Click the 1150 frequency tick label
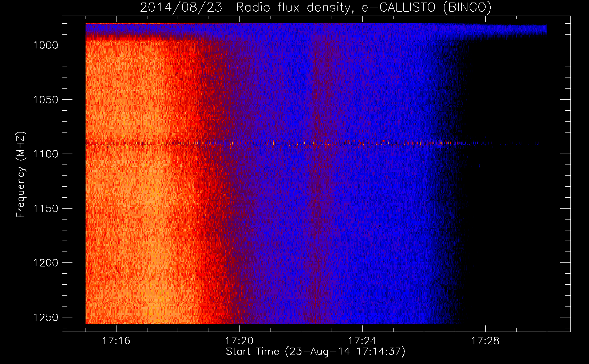589x364 pixels. tap(46, 209)
